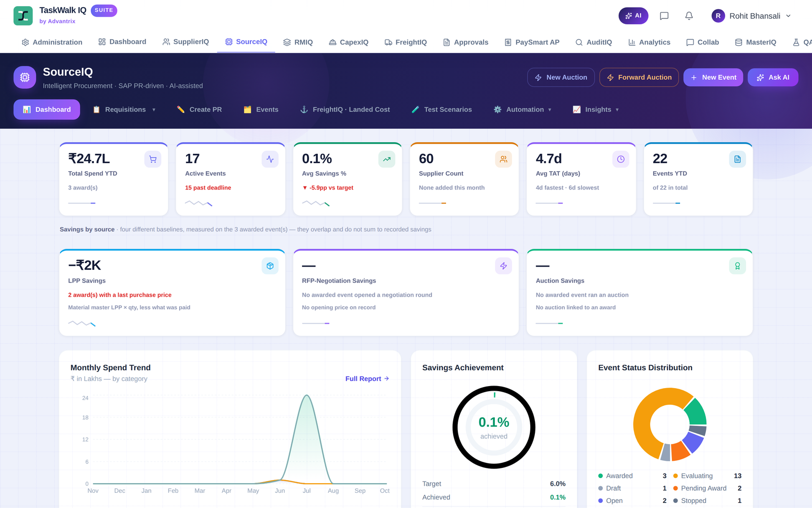This screenshot has height=508, width=812.
Task: Open the Analytics module tab
Action: 649,42
